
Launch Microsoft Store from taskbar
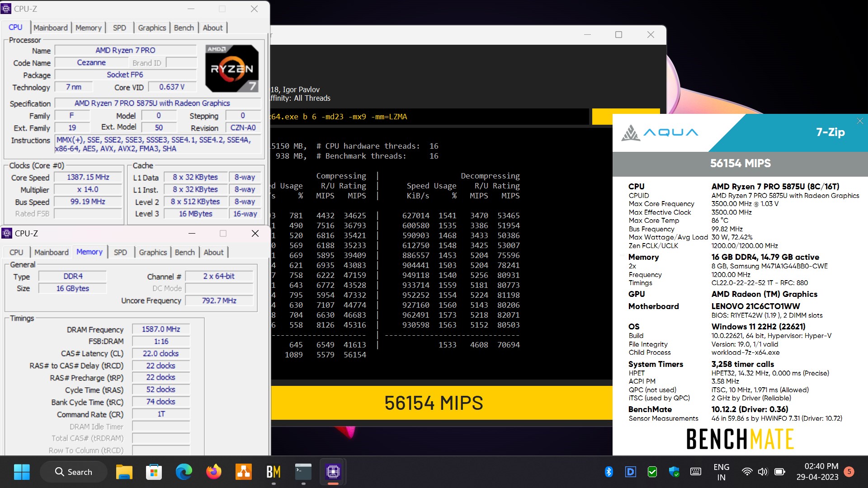tap(154, 472)
